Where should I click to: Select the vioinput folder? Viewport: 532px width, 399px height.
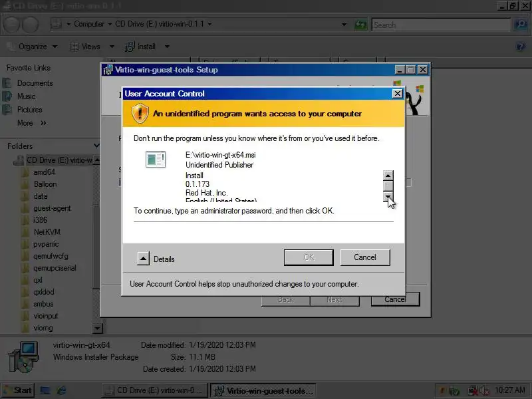46,316
